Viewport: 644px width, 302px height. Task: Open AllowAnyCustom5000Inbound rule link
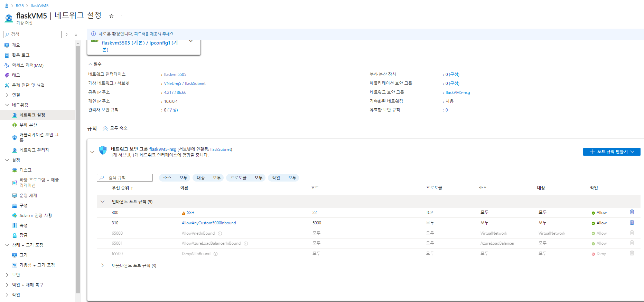[x=209, y=223]
